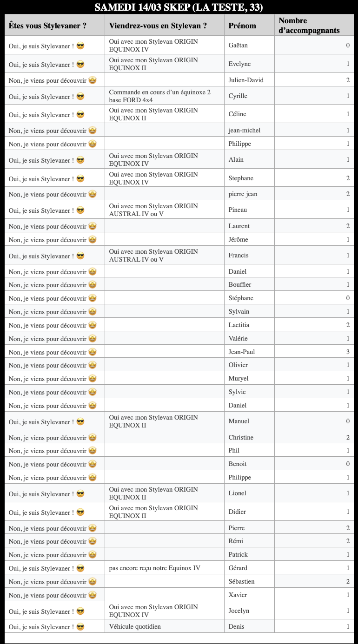Select the "Nombre d'accompagnants" column header
The height and width of the screenshot is (644, 358).
(x=309, y=26)
